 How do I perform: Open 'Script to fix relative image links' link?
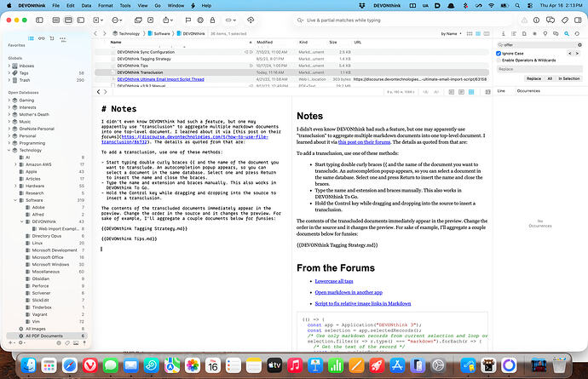click(363, 304)
